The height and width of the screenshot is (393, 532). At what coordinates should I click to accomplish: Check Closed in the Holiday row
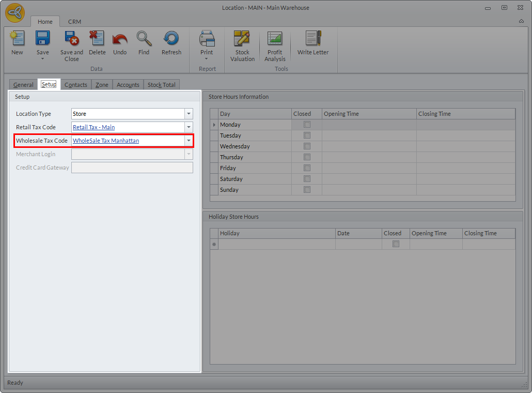pos(396,244)
